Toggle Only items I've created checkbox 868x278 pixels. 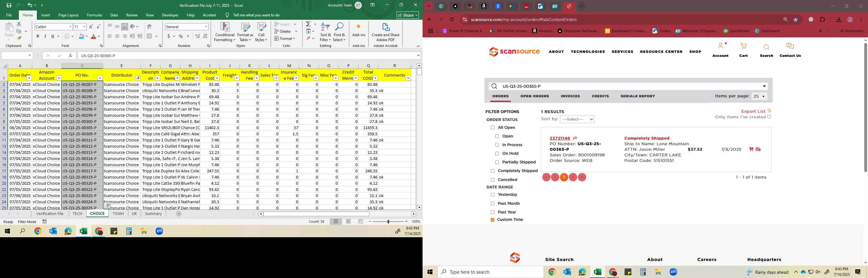tap(769, 117)
